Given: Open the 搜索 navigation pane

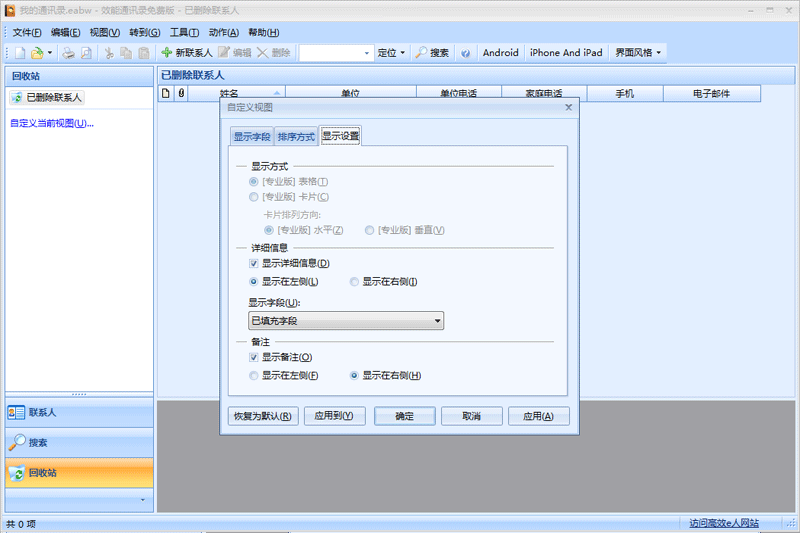Looking at the screenshot, I should (79, 443).
